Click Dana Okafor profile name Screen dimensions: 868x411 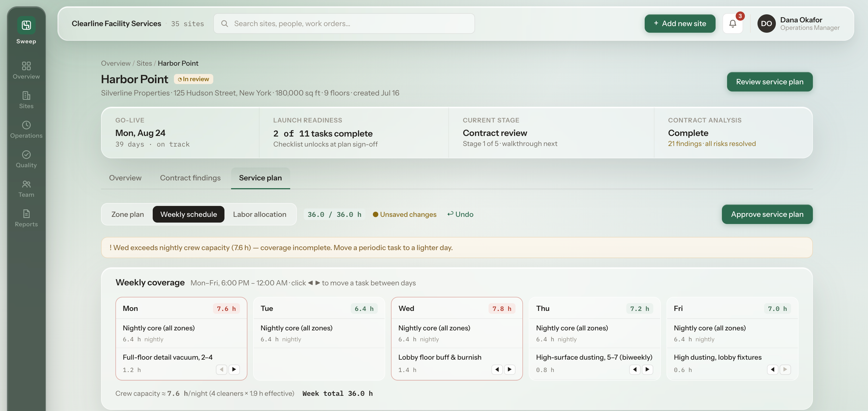[x=801, y=20]
